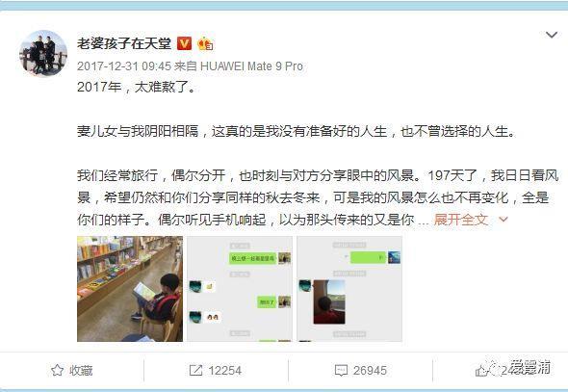568x392 pixels.
Task: Click the repost share icon
Action: point(196,370)
